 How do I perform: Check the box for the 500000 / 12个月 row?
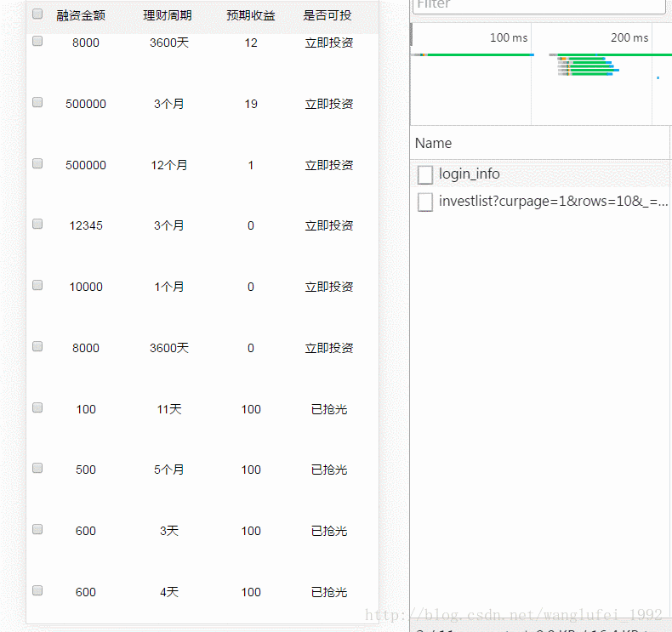point(37,163)
